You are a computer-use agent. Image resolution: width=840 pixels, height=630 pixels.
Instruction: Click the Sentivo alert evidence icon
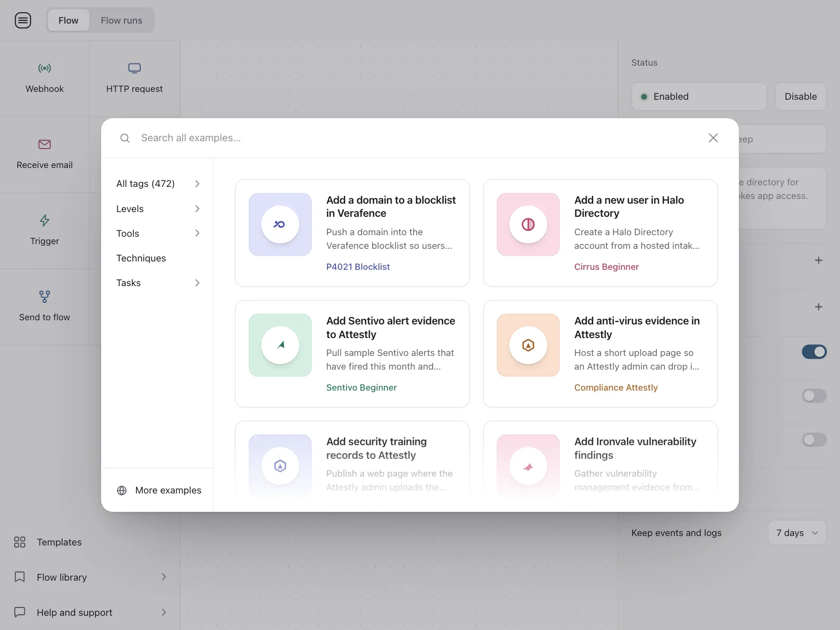[x=280, y=345]
